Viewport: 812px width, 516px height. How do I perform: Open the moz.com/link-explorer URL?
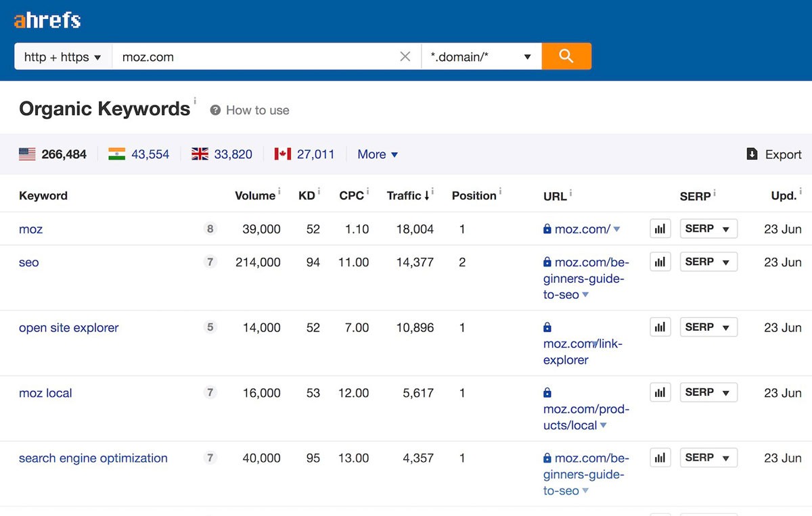tap(583, 352)
